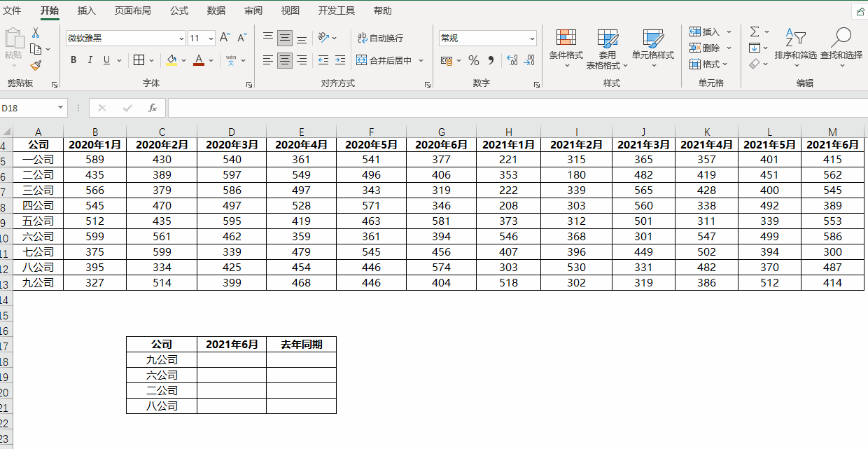
Task: Apply comma style number format
Action: click(x=491, y=60)
